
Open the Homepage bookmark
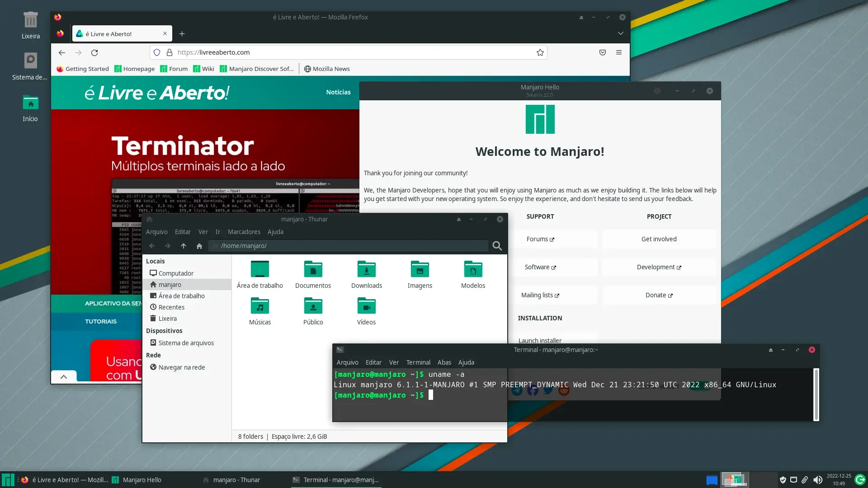pos(135,69)
